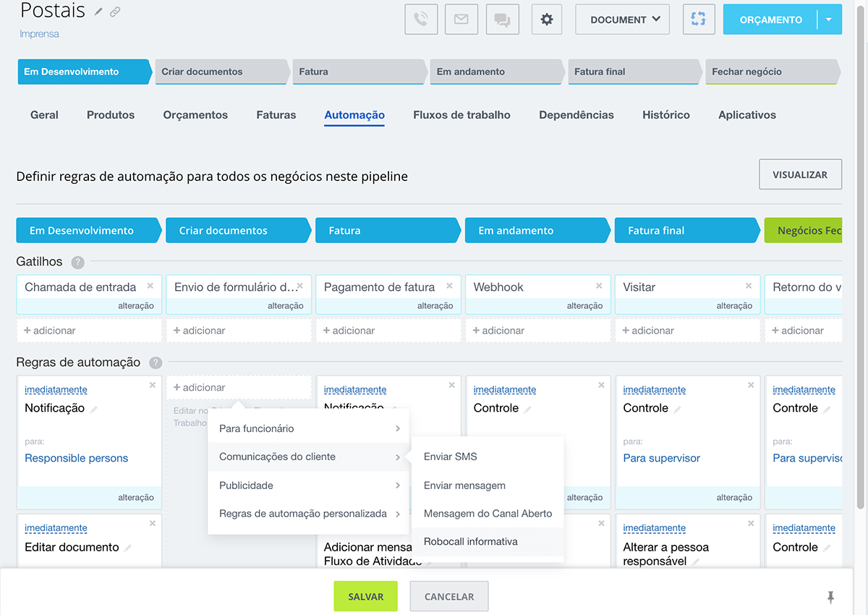Click the blue square-arrows icon beside DOCUMENT
The width and height of the screenshot is (868, 615).
pyautogui.click(x=698, y=20)
